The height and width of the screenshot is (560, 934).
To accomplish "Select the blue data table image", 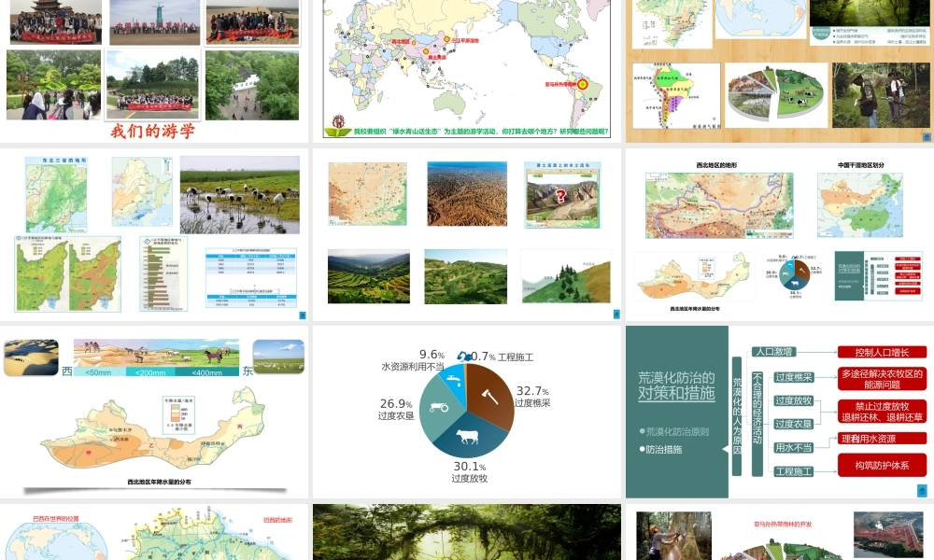I will coord(250,278).
